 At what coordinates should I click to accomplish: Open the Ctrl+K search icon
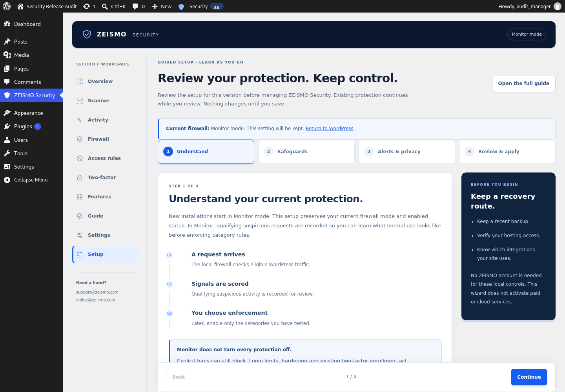105,6
